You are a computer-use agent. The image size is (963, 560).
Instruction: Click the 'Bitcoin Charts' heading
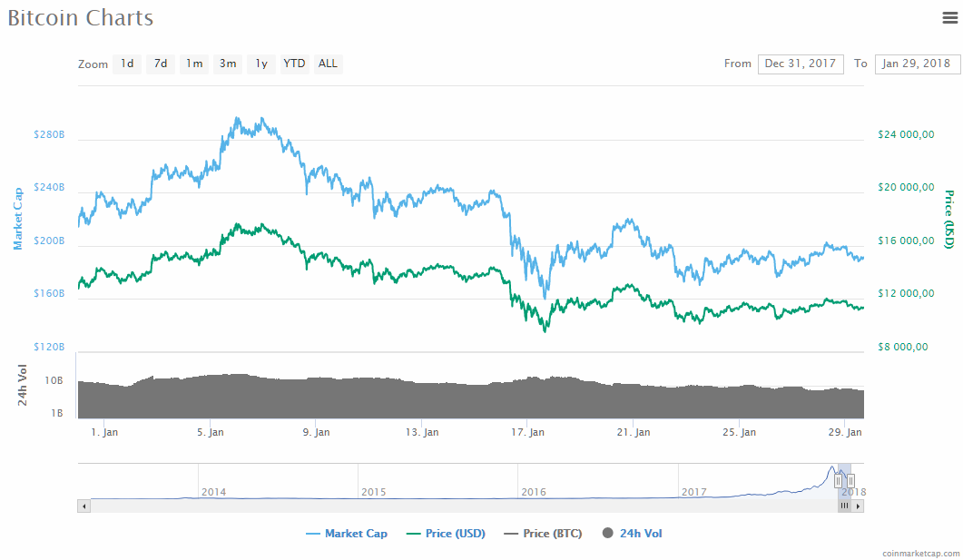coord(81,18)
